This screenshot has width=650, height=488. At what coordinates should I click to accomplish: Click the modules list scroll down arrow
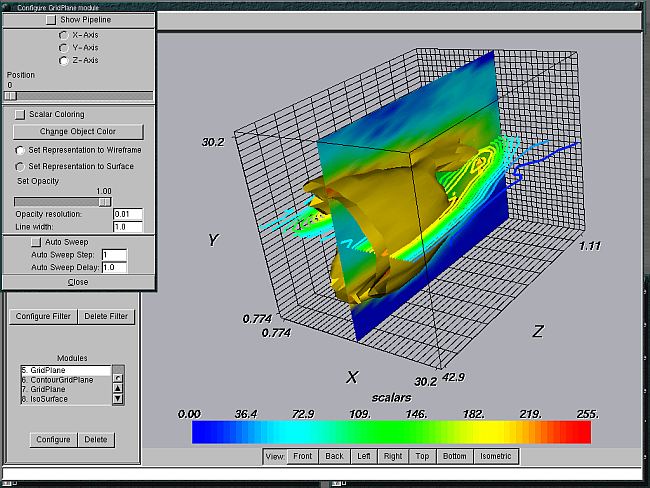[x=118, y=399]
